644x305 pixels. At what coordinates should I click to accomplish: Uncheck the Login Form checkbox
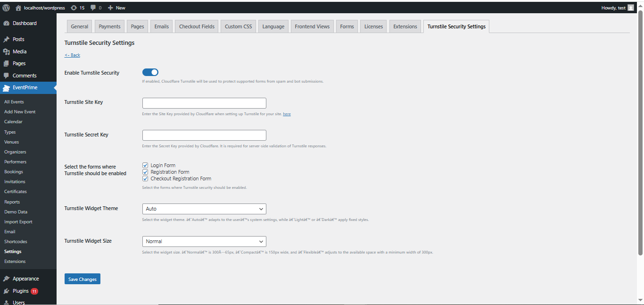point(145,165)
